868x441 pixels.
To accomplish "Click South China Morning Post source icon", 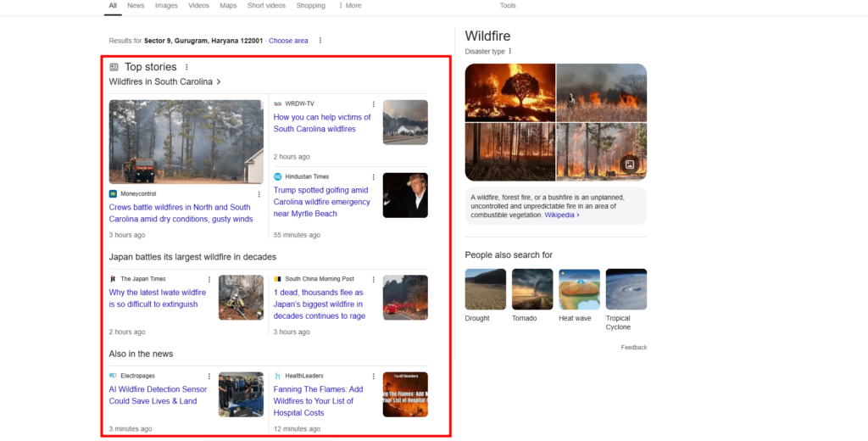I will coord(277,279).
